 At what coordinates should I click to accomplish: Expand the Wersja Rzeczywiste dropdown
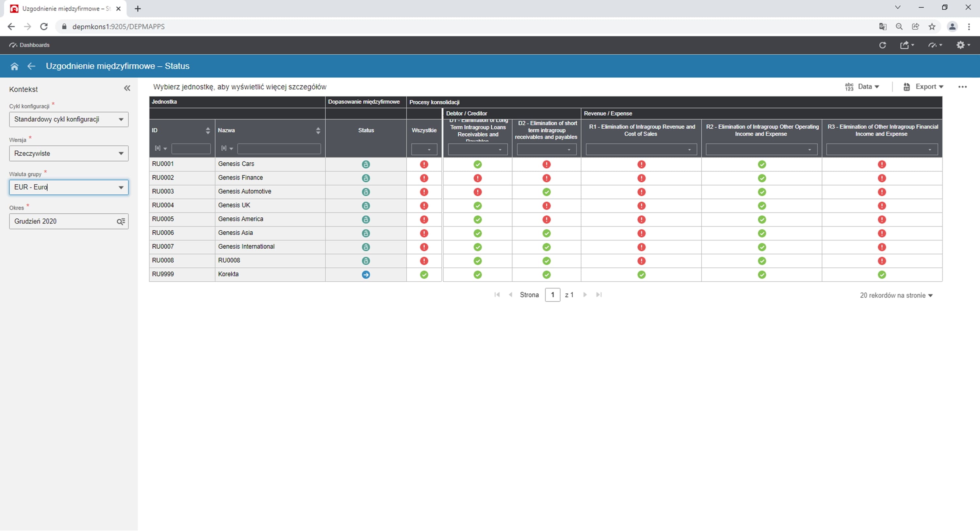[69, 153]
